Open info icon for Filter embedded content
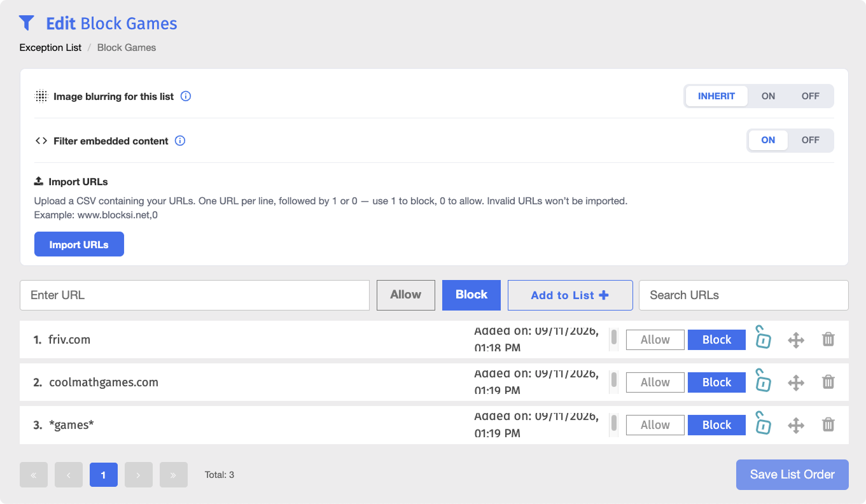Viewport: 866px width, 504px height. (180, 141)
